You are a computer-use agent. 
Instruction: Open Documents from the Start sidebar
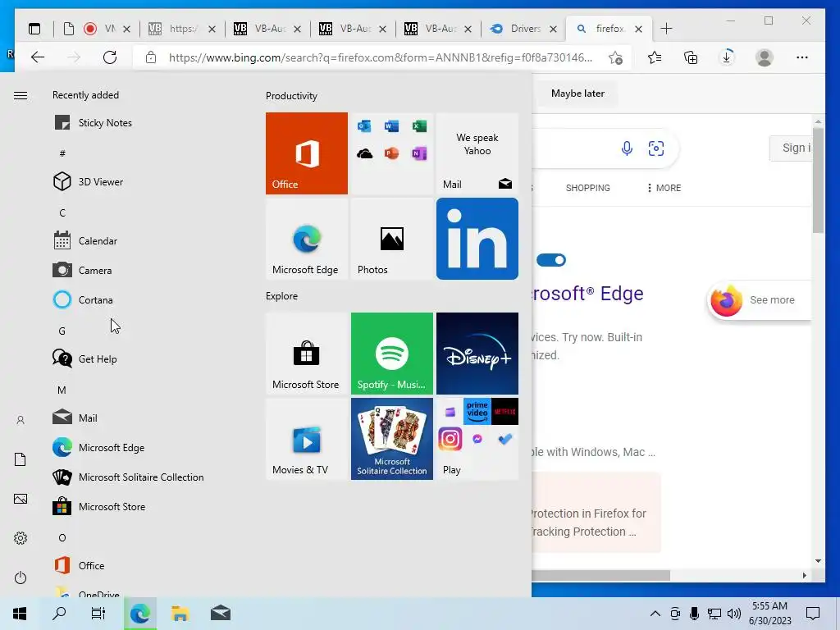(21, 459)
